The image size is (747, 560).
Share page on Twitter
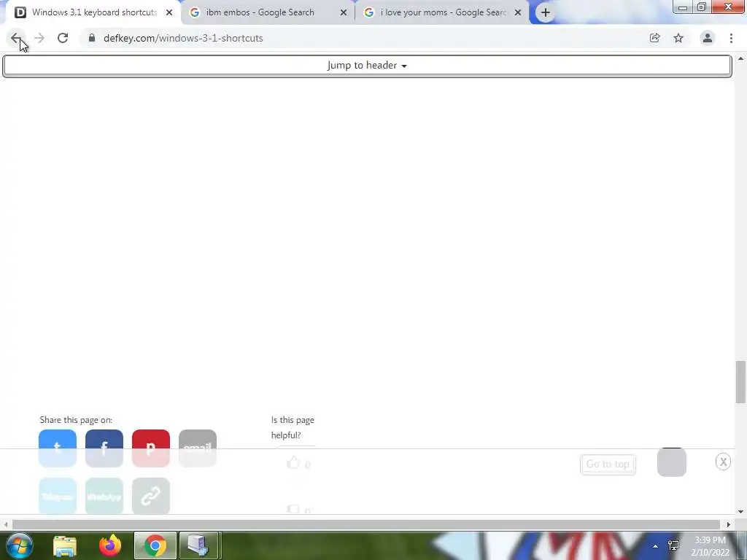[x=57, y=448]
